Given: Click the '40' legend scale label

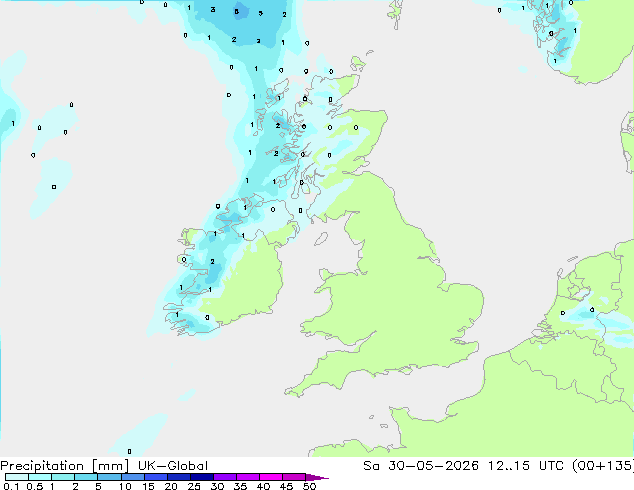Looking at the screenshot, I should [263, 486].
